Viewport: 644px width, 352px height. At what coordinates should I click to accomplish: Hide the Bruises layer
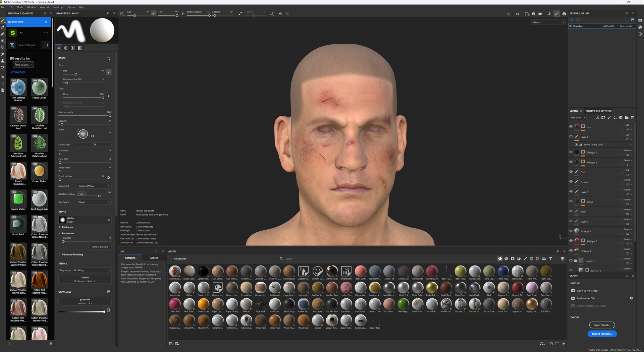[x=571, y=181]
